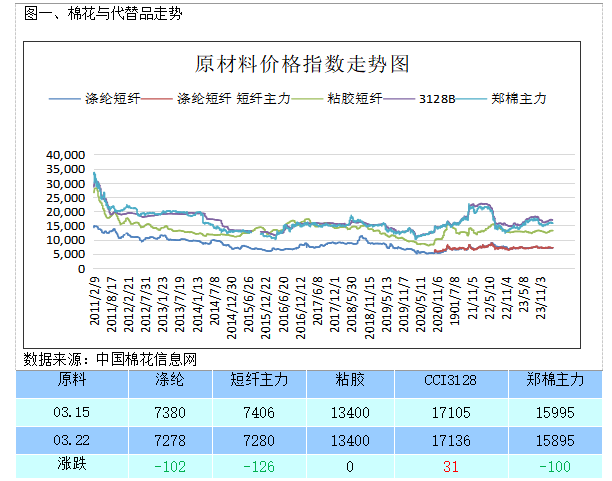
Task: Click the 2013/7/19 x-axis date
Action: 180,305
